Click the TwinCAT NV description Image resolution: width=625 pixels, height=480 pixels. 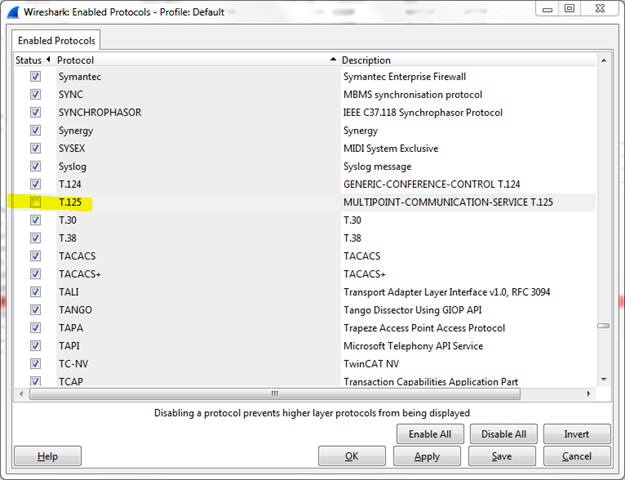pyautogui.click(x=371, y=364)
